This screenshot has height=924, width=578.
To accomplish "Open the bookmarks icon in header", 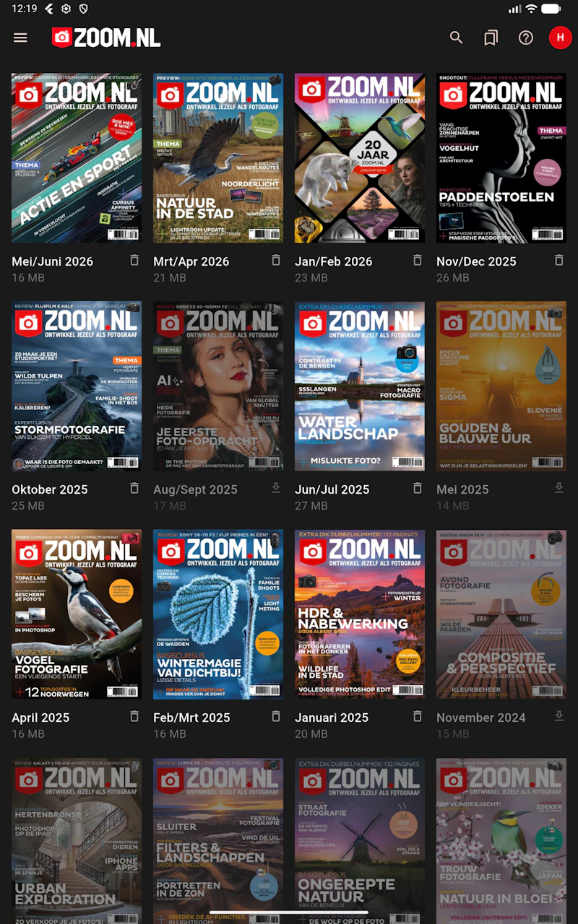I will [x=491, y=38].
